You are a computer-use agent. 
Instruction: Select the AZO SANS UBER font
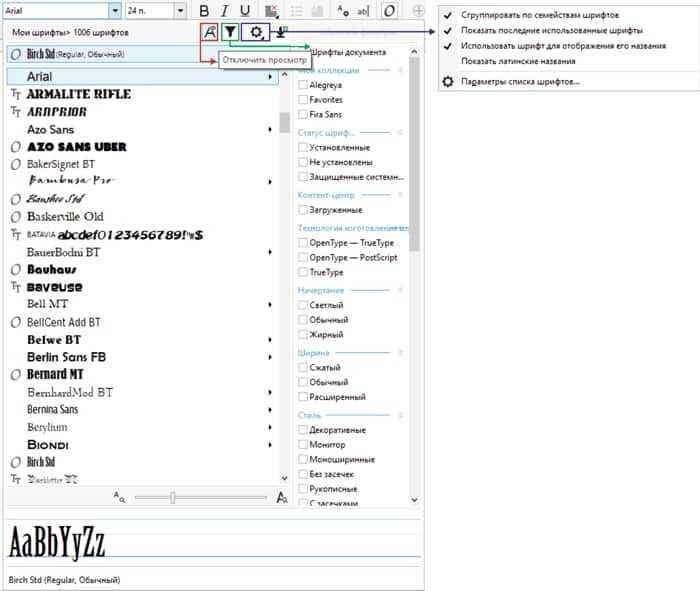142,147
